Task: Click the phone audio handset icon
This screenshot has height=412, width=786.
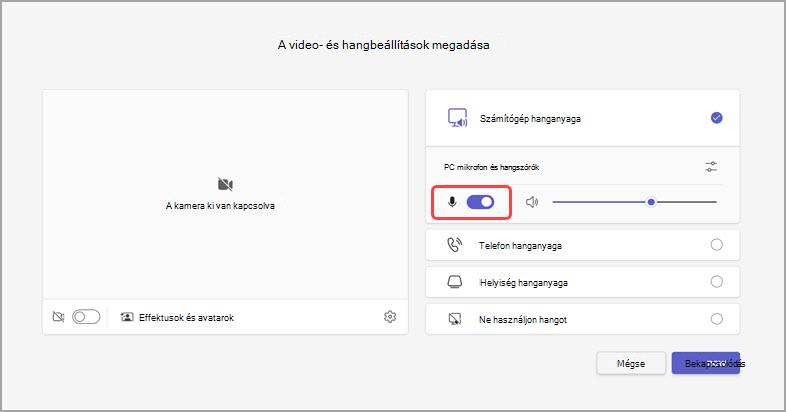Action: [x=454, y=245]
